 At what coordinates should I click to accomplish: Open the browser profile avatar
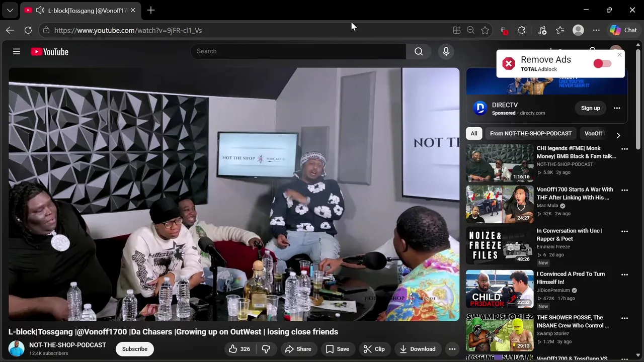click(579, 30)
